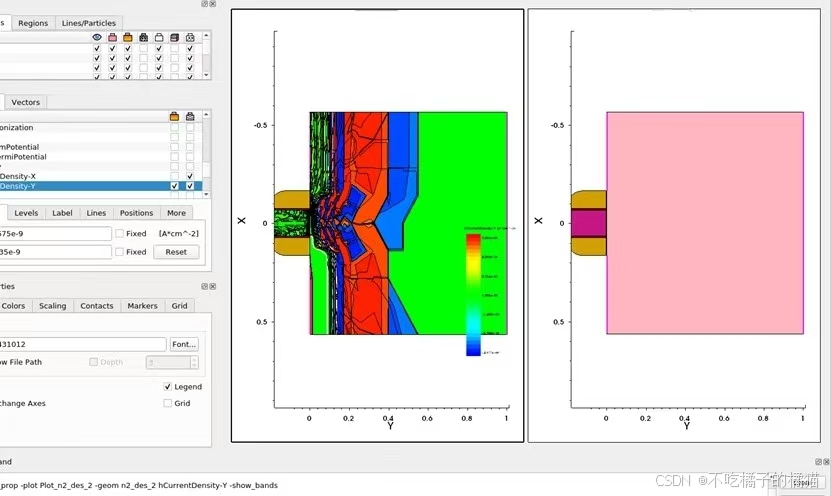Switch to the Colors tab
831x496 pixels.
click(x=13, y=306)
